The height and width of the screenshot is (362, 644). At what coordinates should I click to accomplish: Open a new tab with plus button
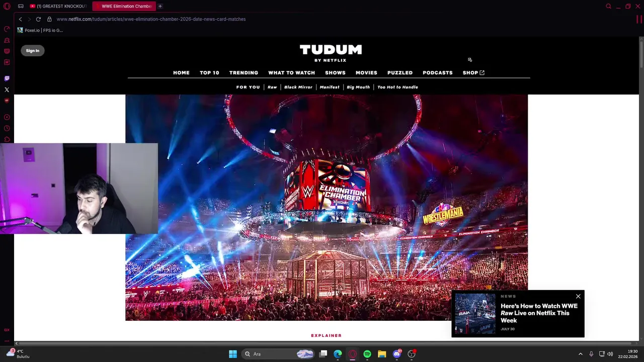point(160,6)
